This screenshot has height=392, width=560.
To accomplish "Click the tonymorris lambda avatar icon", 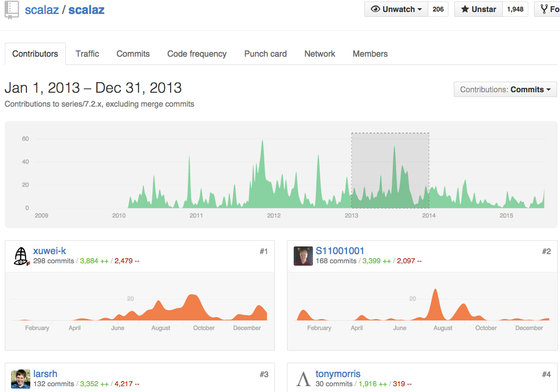I will coord(303,379).
